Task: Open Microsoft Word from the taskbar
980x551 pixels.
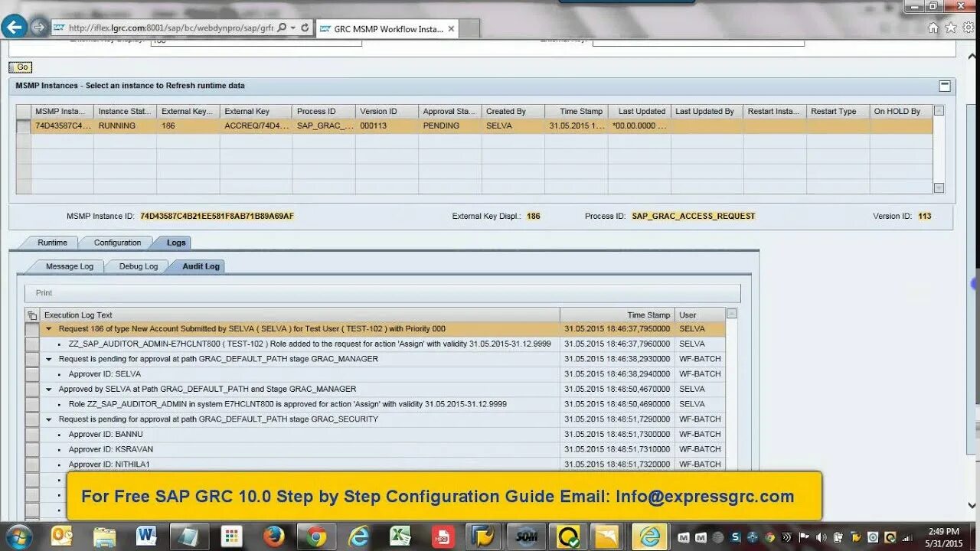Action: (x=146, y=536)
